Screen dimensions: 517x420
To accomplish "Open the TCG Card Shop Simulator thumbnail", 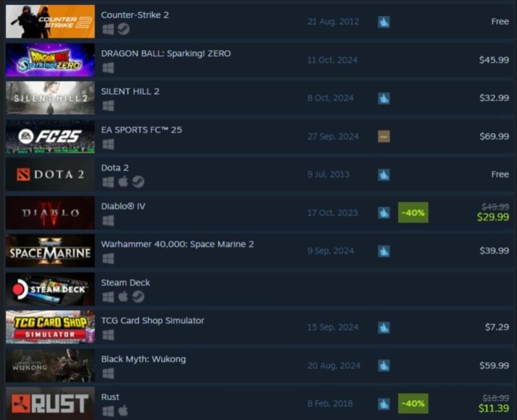I will pyautogui.click(x=50, y=327).
